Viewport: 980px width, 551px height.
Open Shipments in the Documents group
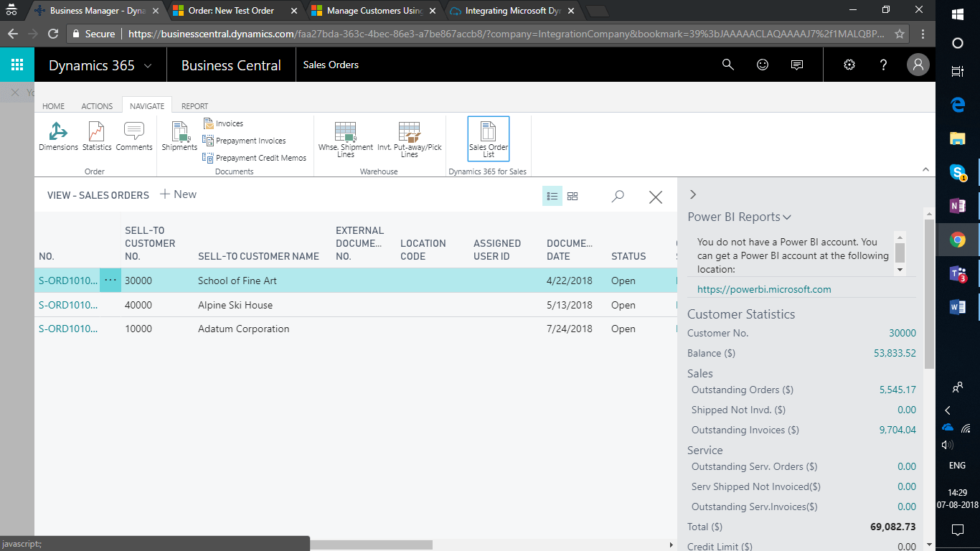click(179, 136)
